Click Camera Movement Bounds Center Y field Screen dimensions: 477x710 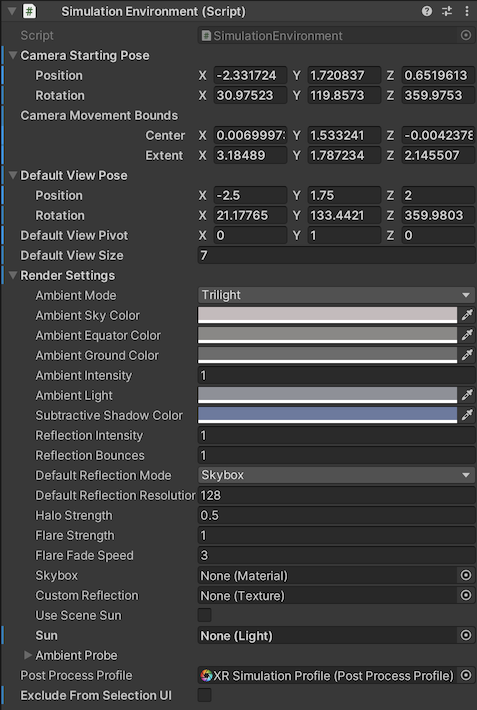tap(344, 135)
